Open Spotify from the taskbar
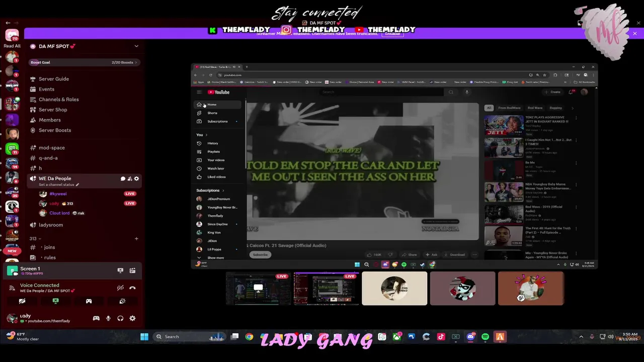This screenshot has width=644, height=362. click(x=485, y=337)
